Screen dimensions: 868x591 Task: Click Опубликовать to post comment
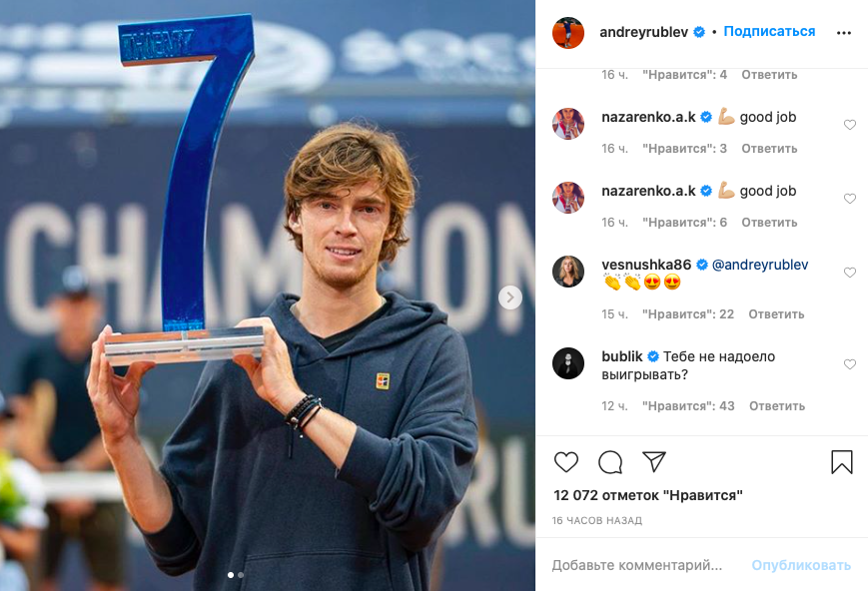click(800, 565)
